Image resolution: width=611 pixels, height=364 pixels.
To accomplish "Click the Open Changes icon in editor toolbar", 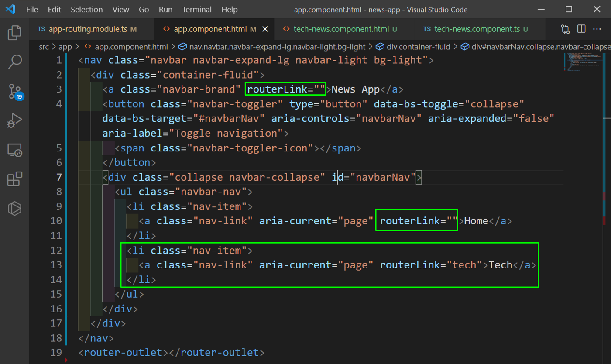I will pyautogui.click(x=565, y=29).
